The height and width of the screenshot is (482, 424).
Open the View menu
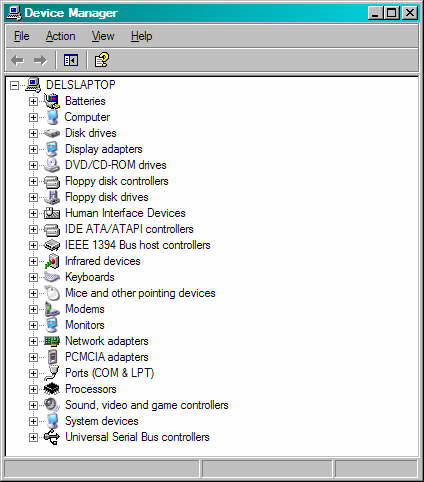103,36
